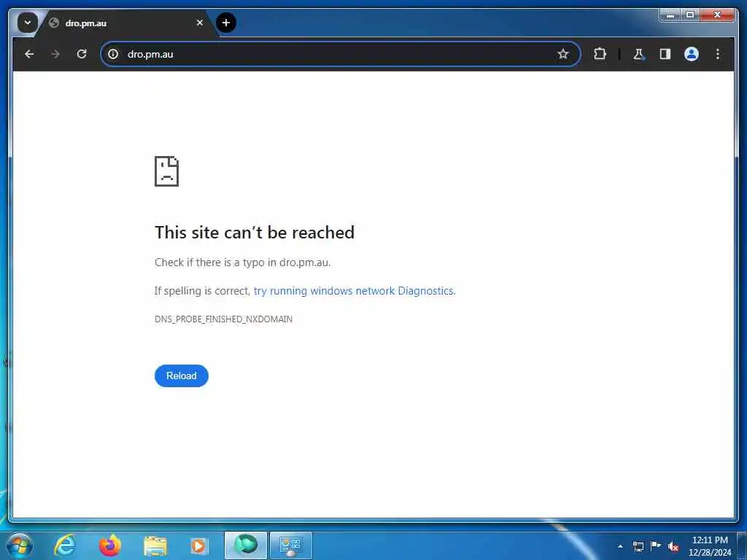Open Action Center flag tray icon
747x560 pixels.
pos(656,546)
